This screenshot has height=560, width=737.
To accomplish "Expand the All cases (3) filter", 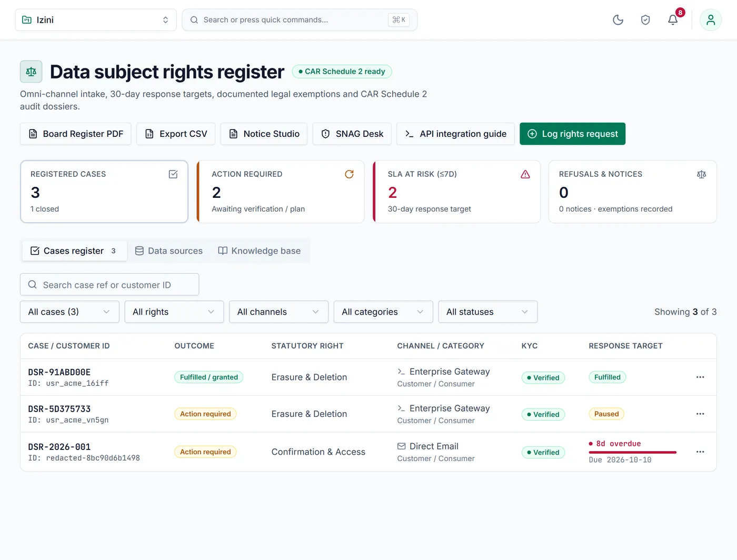I will pos(69,312).
